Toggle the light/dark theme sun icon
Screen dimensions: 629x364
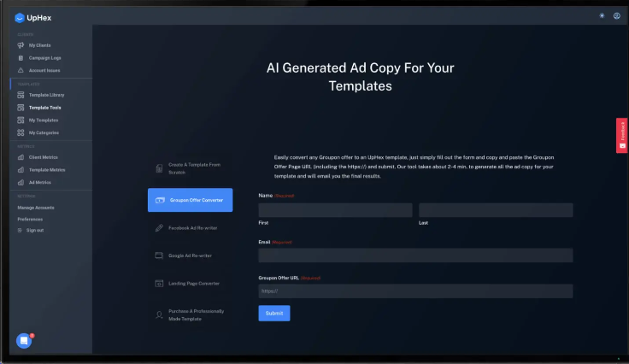tap(602, 15)
